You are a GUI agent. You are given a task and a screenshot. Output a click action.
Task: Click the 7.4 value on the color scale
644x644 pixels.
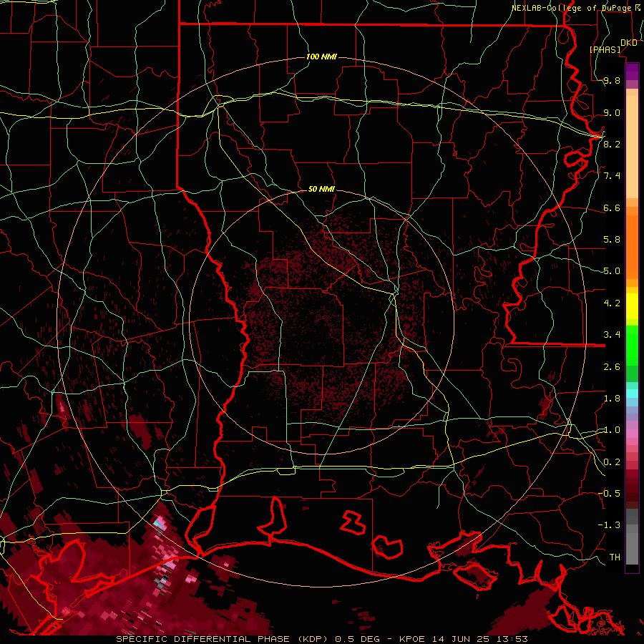(x=612, y=176)
